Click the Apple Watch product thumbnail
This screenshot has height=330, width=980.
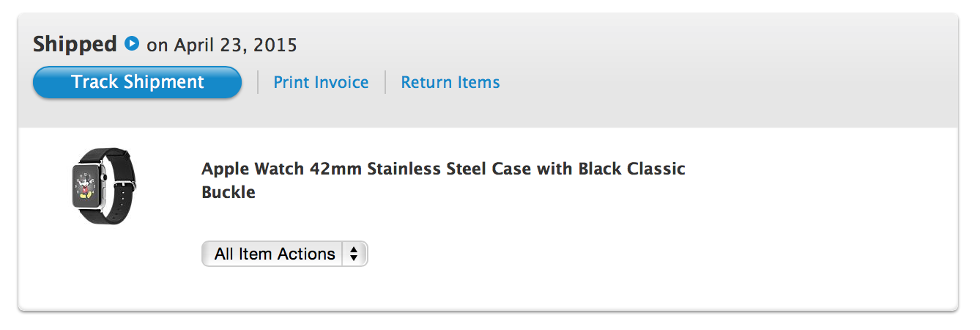103,186
